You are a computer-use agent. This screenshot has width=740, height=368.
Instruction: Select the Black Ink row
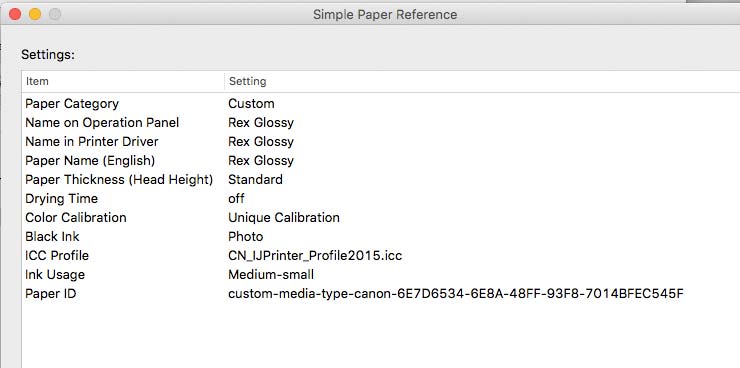coord(52,236)
